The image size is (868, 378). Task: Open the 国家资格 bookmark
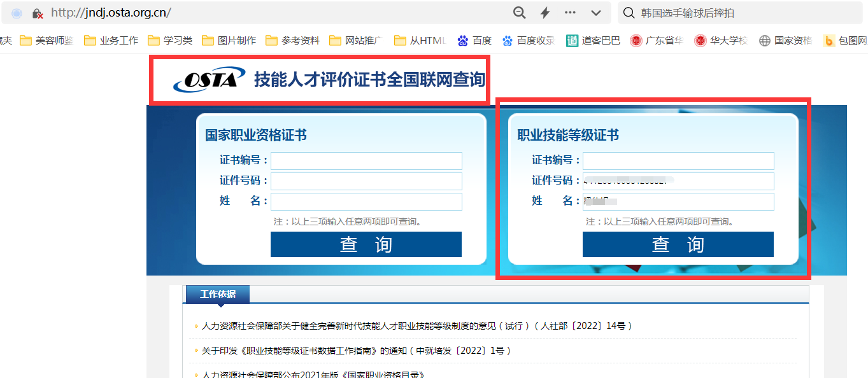click(785, 41)
